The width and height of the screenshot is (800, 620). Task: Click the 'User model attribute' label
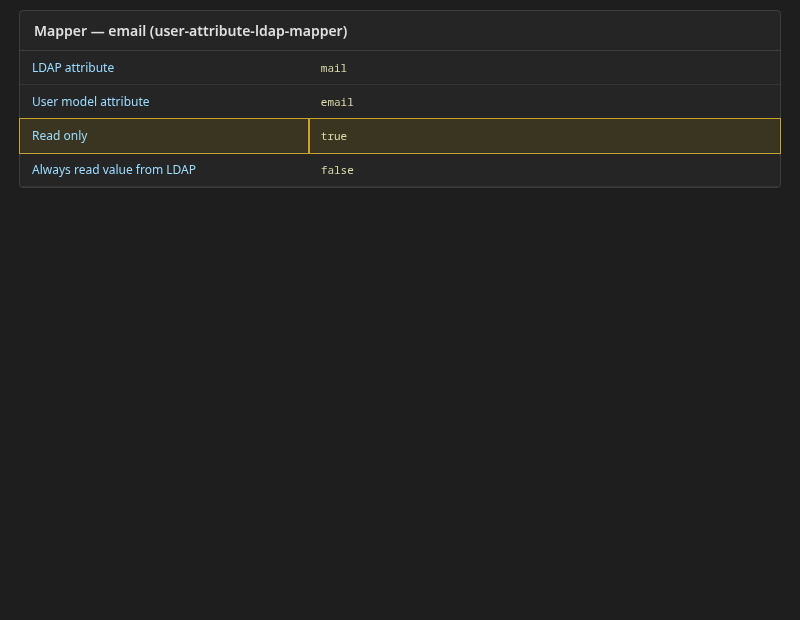(91, 102)
